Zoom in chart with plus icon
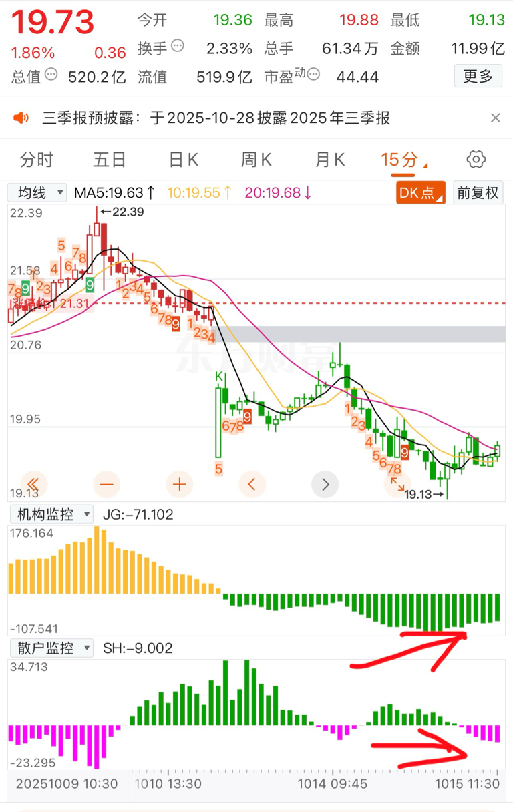Screen dimensions: 513x812 [179, 484]
